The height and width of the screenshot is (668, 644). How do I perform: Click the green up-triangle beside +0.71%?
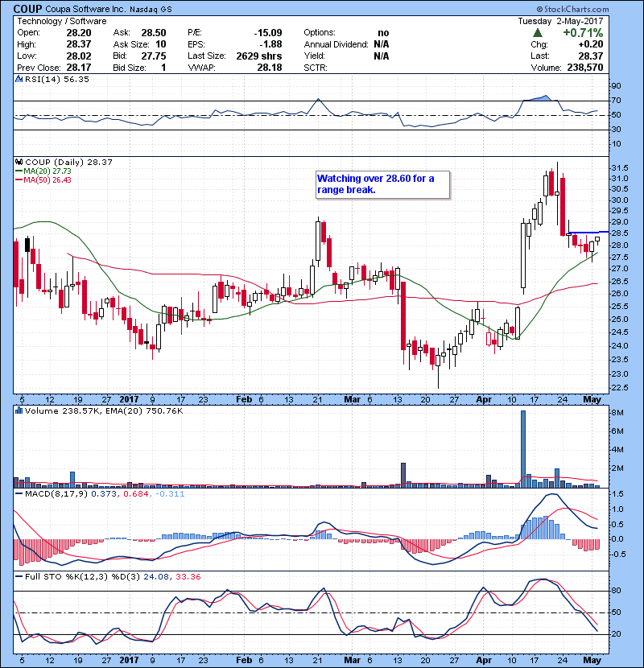click(x=538, y=33)
